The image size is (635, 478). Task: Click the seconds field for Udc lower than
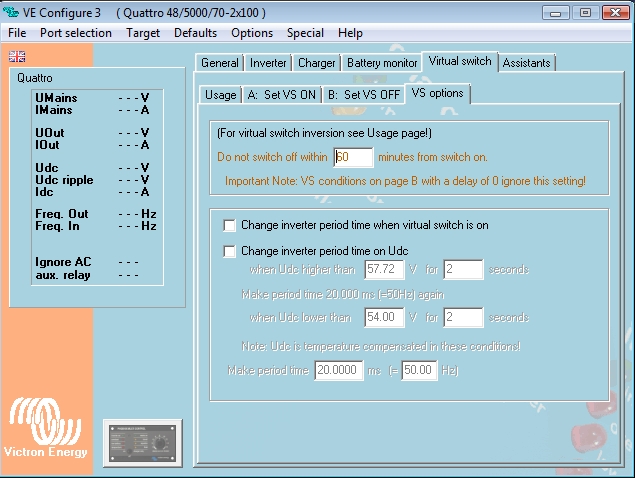(x=463, y=317)
